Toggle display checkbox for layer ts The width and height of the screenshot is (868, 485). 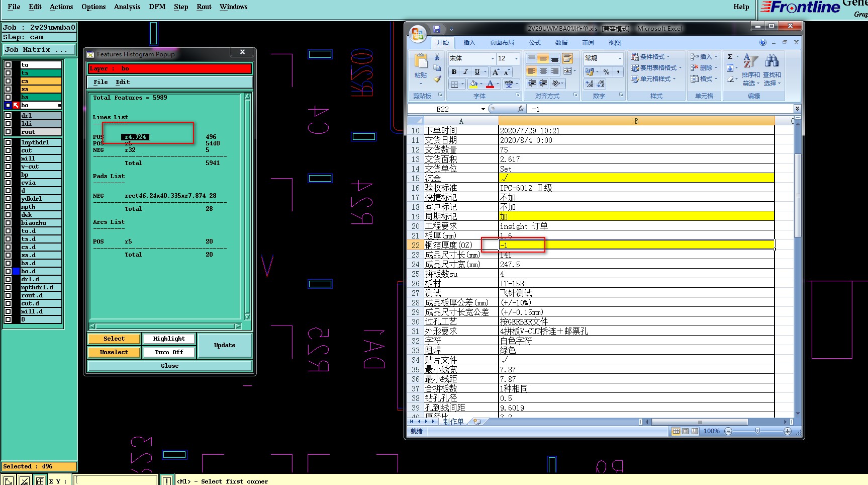[x=8, y=73]
